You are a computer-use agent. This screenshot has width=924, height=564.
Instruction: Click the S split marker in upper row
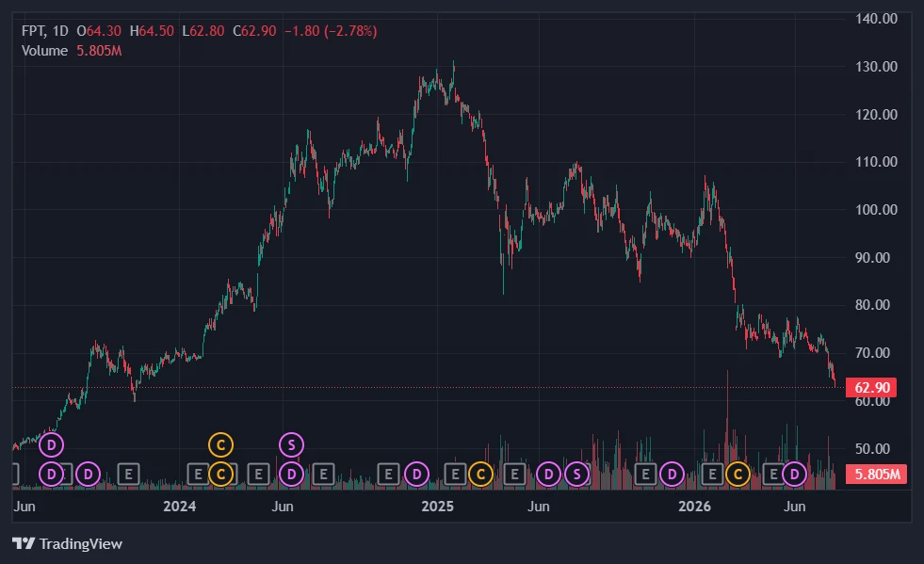(291, 445)
